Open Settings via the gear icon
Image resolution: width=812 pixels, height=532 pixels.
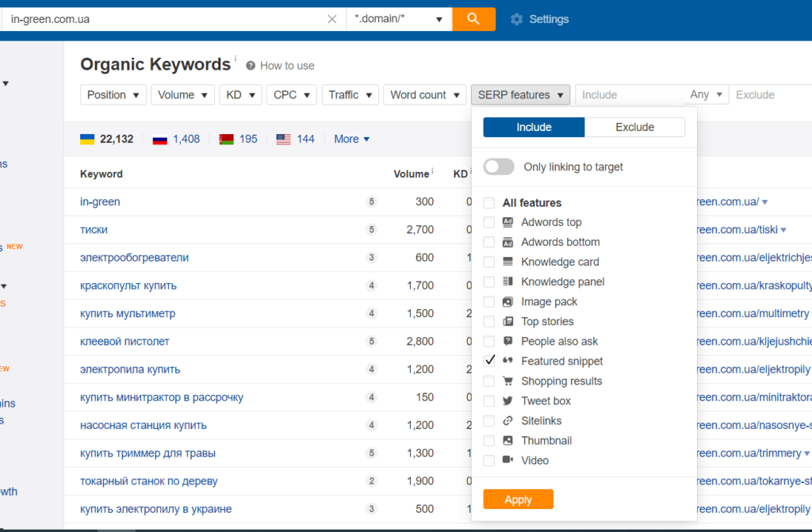517,19
